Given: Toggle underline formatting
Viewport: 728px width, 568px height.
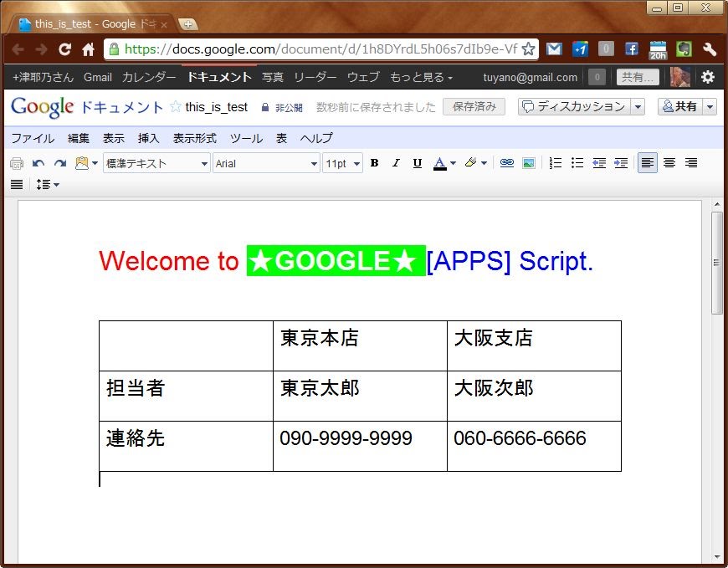Looking at the screenshot, I should pos(417,163).
